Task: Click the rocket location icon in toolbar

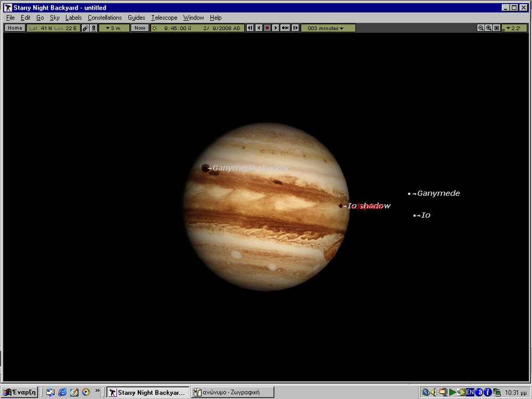Action: pyautogui.click(x=94, y=28)
